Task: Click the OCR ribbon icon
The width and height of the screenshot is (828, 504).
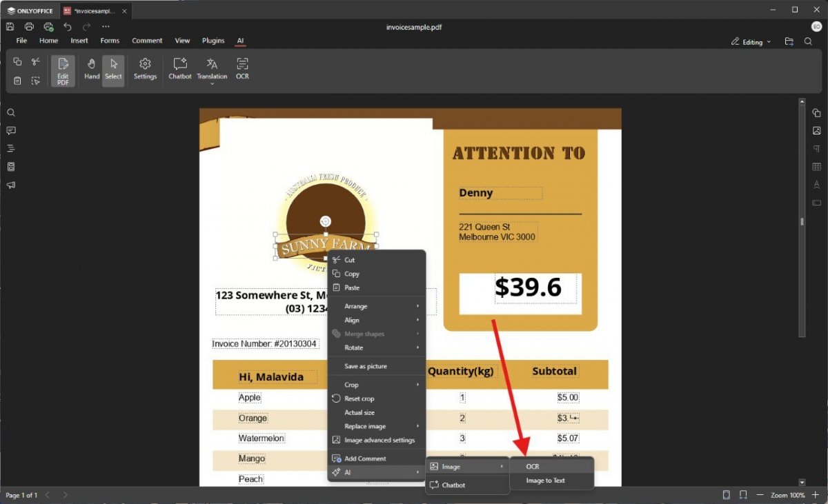Action: click(x=242, y=68)
